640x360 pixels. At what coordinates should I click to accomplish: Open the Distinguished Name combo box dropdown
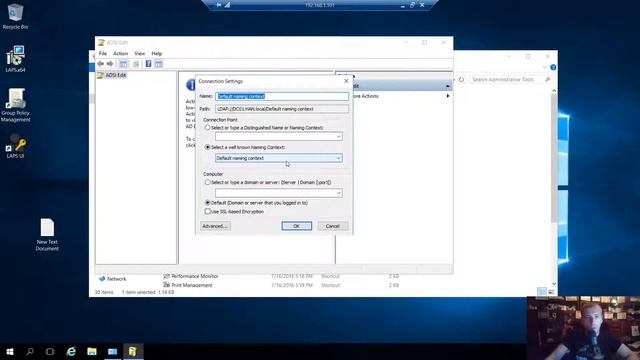[339, 136]
